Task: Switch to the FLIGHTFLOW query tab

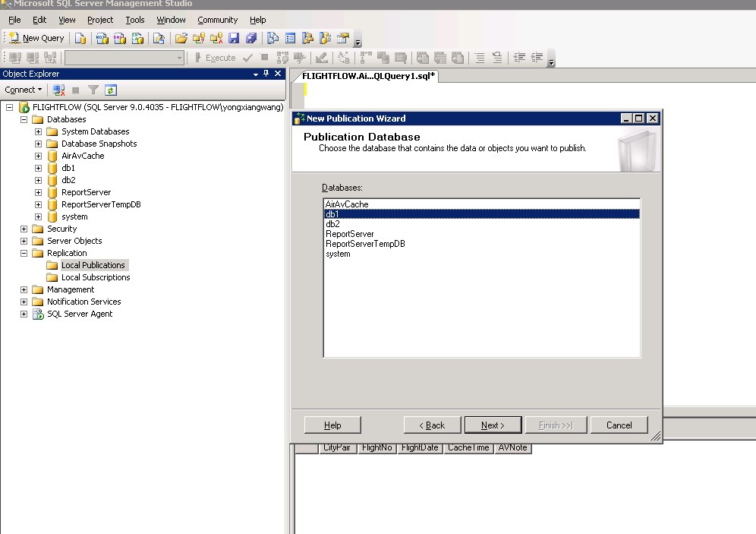Action: 368,76
